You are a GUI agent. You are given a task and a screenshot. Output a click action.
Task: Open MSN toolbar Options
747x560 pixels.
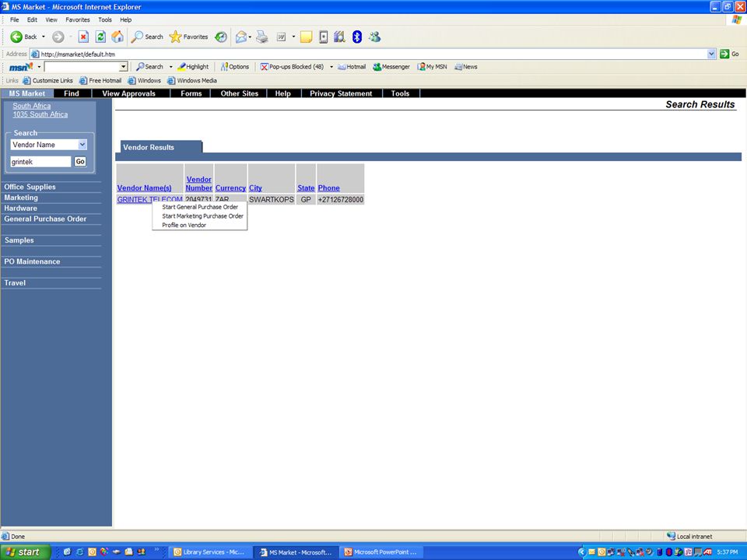coord(234,67)
